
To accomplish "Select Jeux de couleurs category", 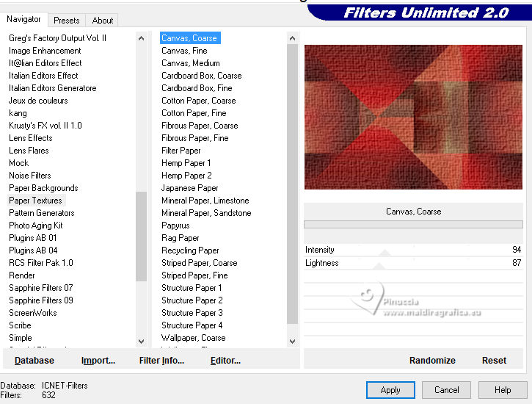I will (38, 101).
